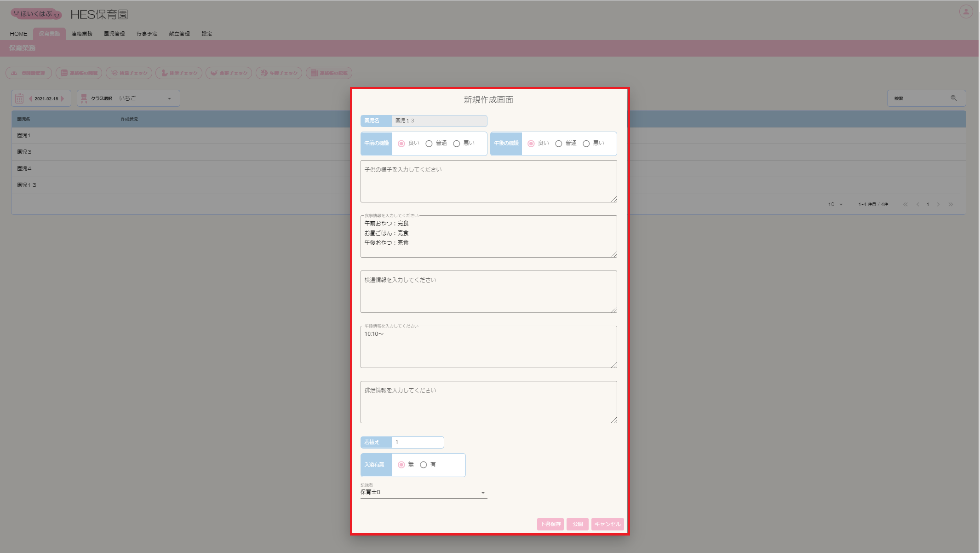Click 作成状況 column header
Screen dimensions: 980x553
tap(129, 119)
